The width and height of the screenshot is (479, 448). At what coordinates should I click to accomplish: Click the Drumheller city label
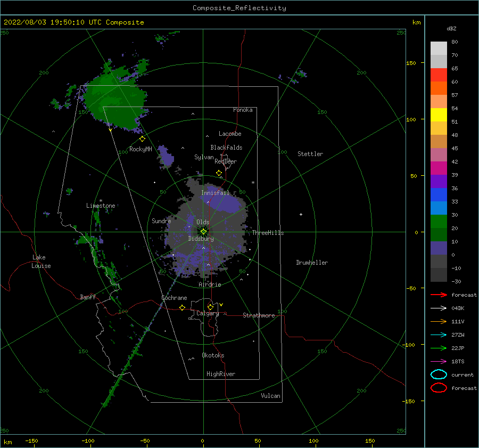(x=312, y=263)
